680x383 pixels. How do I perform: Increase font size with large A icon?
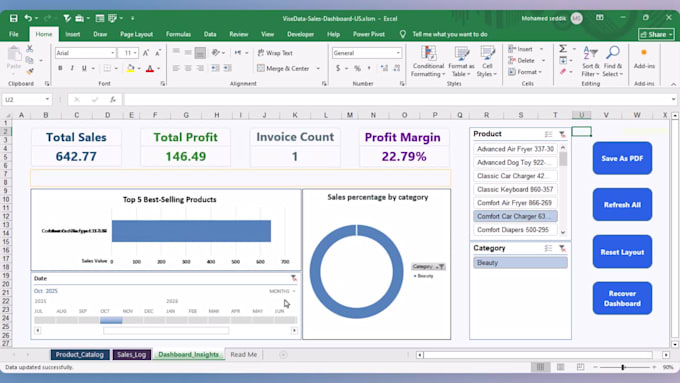pyautogui.click(x=146, y=53)
